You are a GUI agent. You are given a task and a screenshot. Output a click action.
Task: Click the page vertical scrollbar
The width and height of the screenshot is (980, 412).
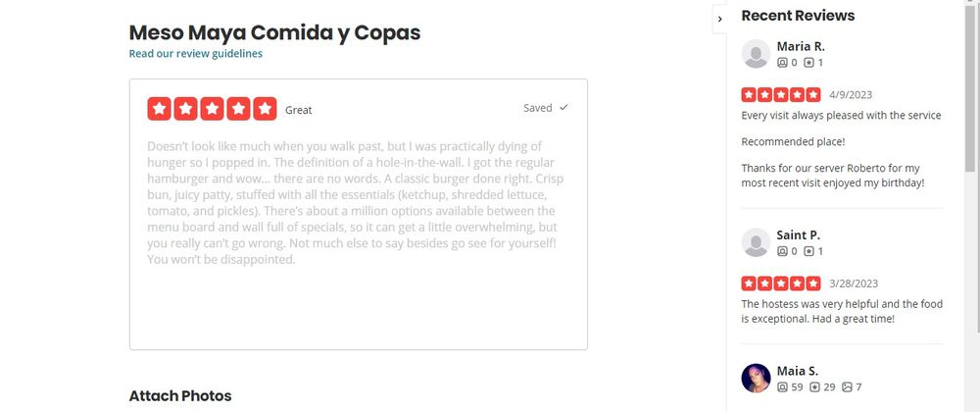tap(971, 206)
